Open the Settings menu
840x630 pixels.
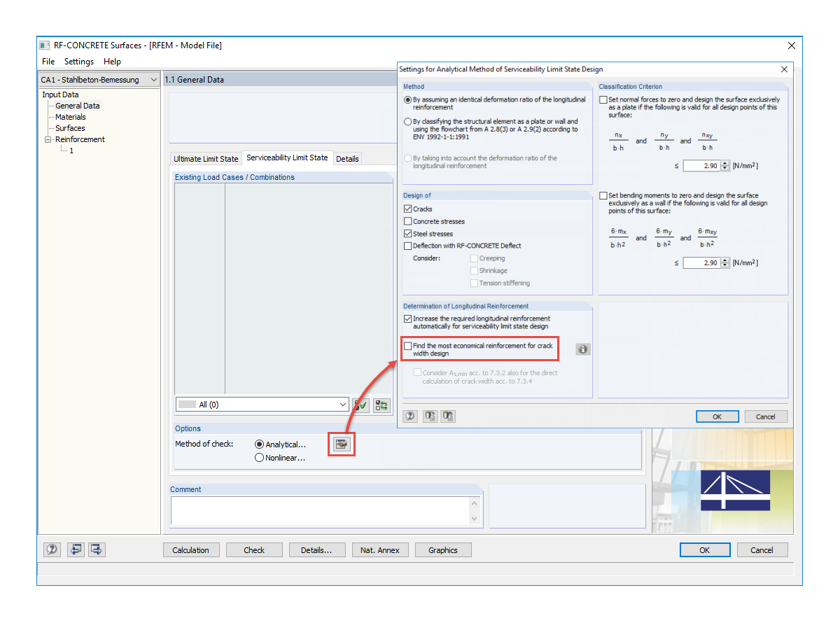click(x=78, y=62)
